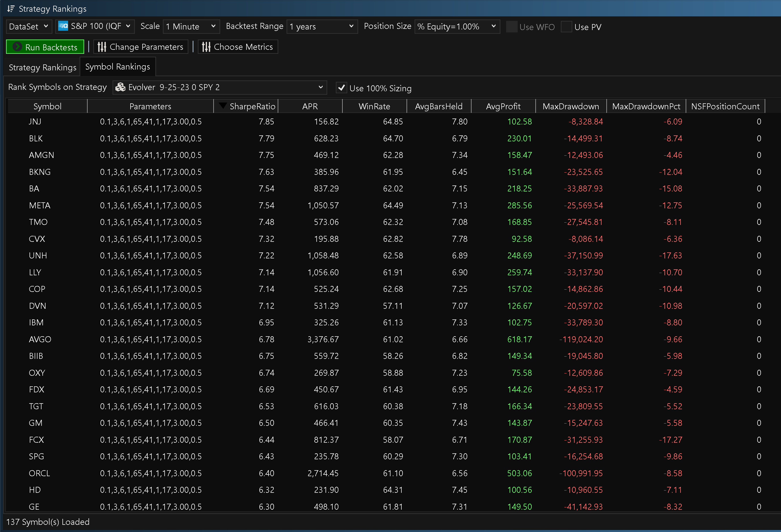This screenshot has height=532, width=781.
Task: Toggle the Use 100% Sizing checkbox
Action: [342, 88]
